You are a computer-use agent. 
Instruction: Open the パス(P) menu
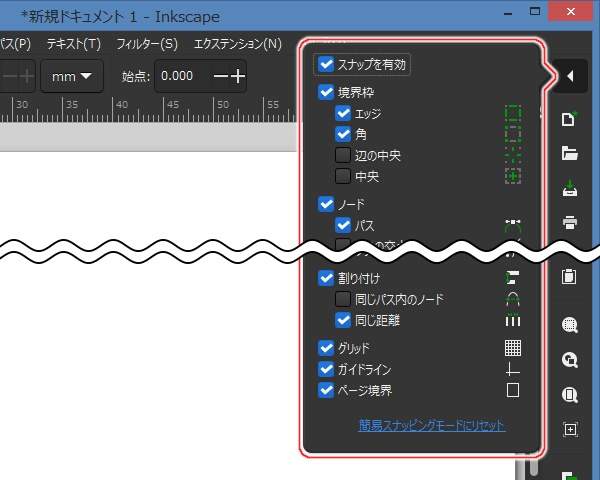click(x=15, y=44)
